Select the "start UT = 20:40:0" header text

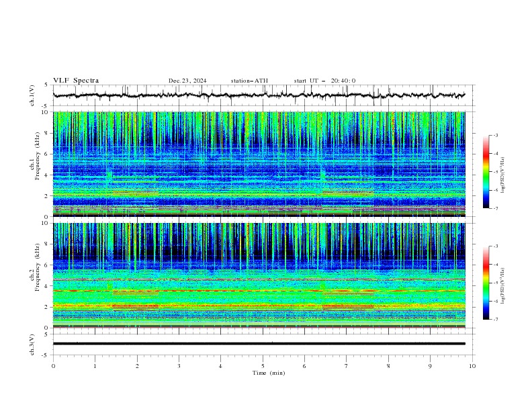[x=324, y=81]
